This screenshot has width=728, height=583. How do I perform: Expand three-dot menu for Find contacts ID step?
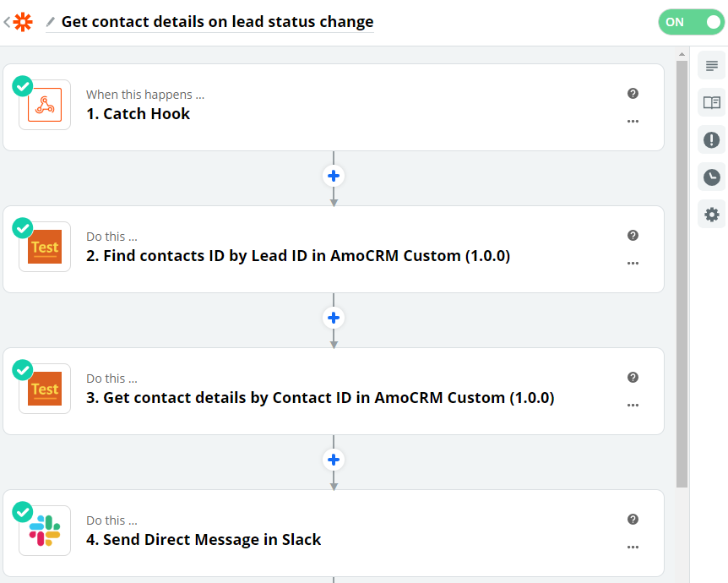pos(633,264)
